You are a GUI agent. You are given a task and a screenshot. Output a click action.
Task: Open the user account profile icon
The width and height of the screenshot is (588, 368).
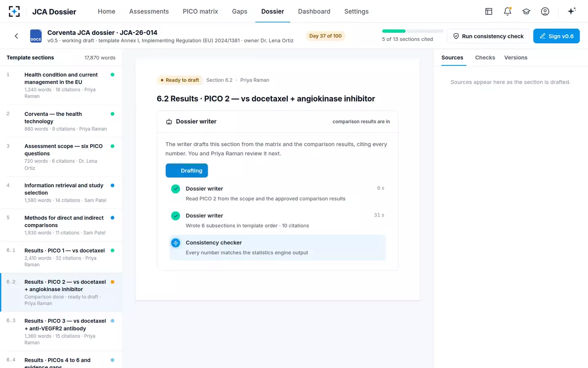tap(545, 11)
